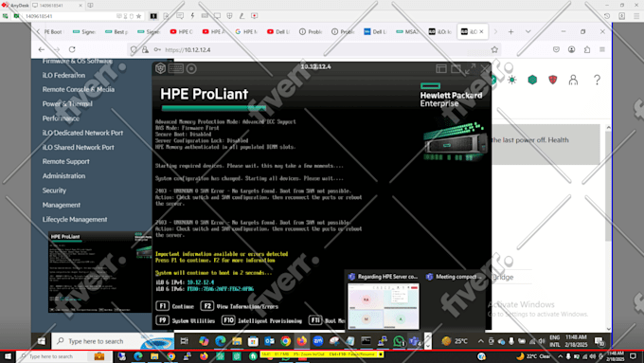
Task: Click remote Windows Start button
Action: (x=41, y=341)
